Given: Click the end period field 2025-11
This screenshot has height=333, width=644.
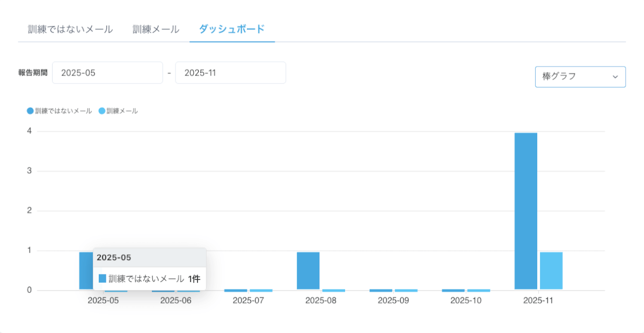Looking at the screenshot, I should pos(230,73).
